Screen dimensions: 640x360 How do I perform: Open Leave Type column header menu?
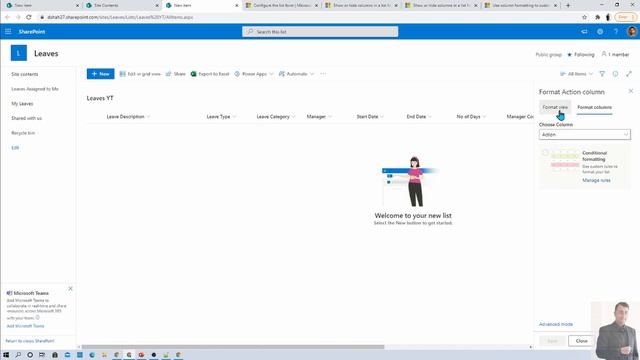(x=221, y=117)
